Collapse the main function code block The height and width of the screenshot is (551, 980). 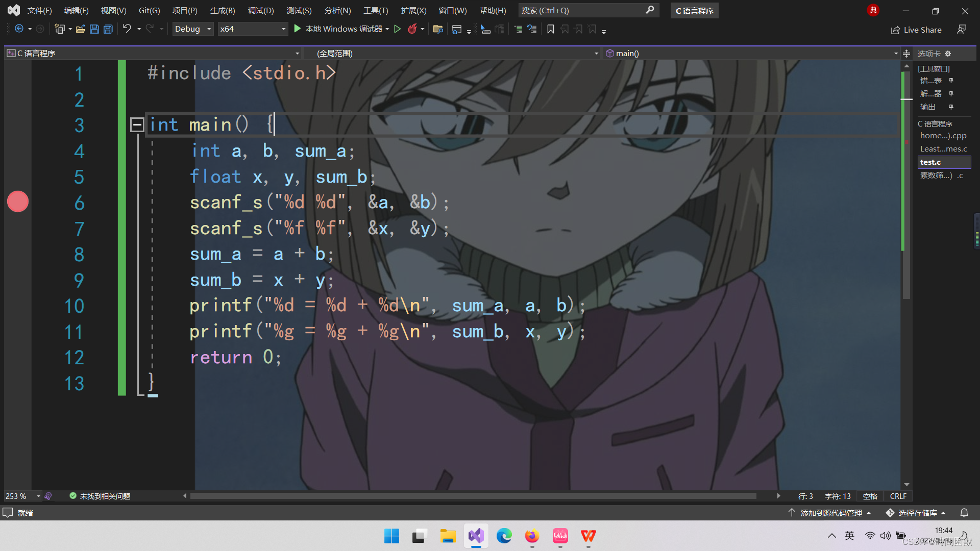pyautogui.click(x=137, y=124)
